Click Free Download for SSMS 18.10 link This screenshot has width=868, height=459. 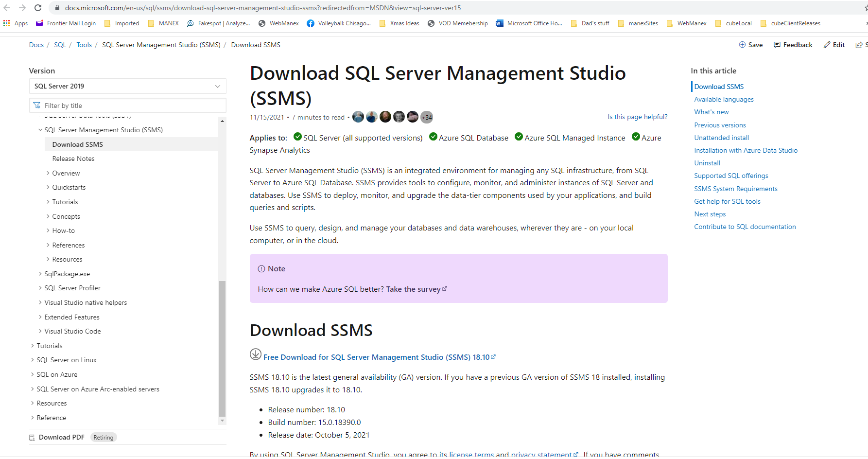point(379,357)
